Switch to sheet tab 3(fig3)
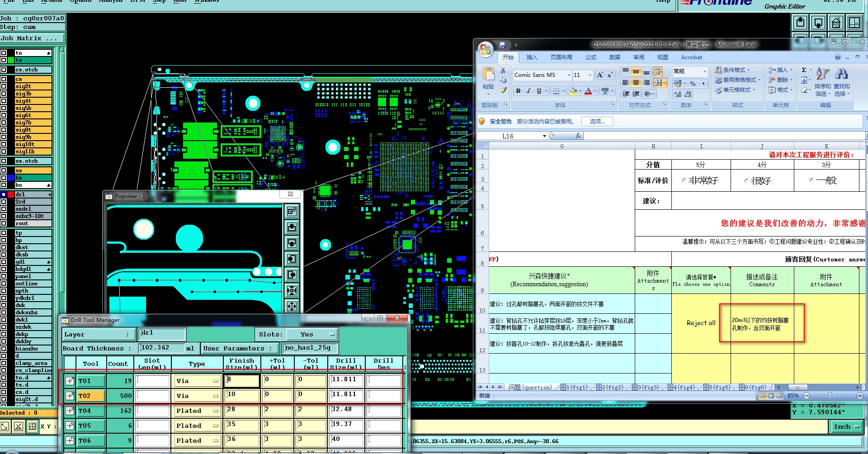 (646, 387)
